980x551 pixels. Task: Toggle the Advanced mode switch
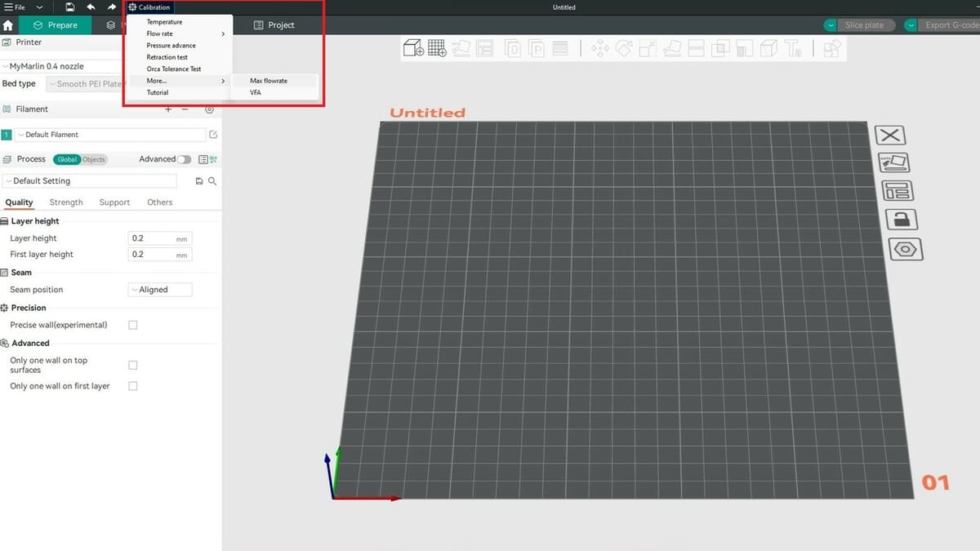point(184,159)
